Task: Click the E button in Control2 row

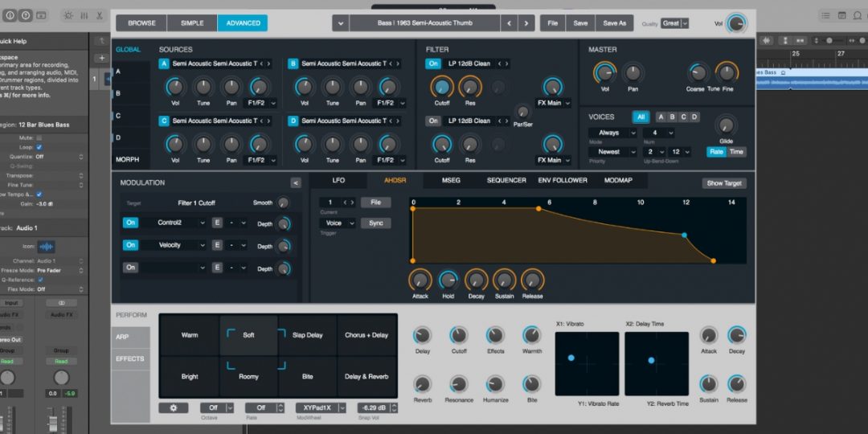Action: (x=217, y=223)
